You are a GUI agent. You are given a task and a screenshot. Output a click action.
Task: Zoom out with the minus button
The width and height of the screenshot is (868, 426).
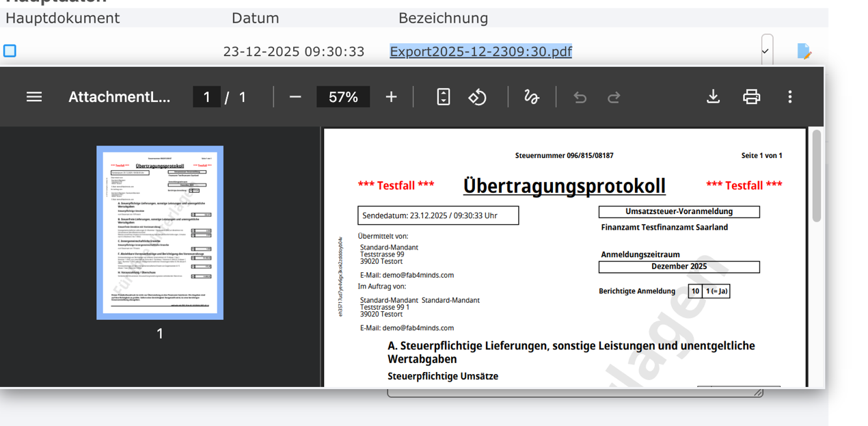[295, 97]
